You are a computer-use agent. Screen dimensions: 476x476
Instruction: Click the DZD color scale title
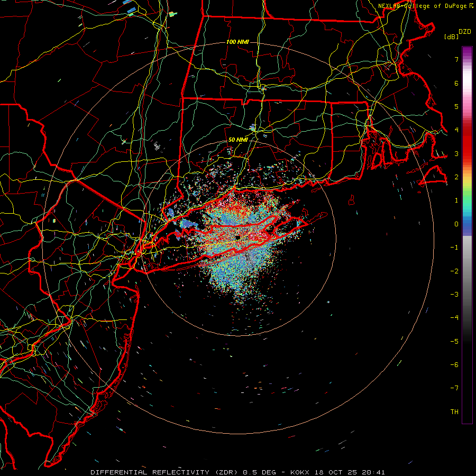(x=464, y=32)
